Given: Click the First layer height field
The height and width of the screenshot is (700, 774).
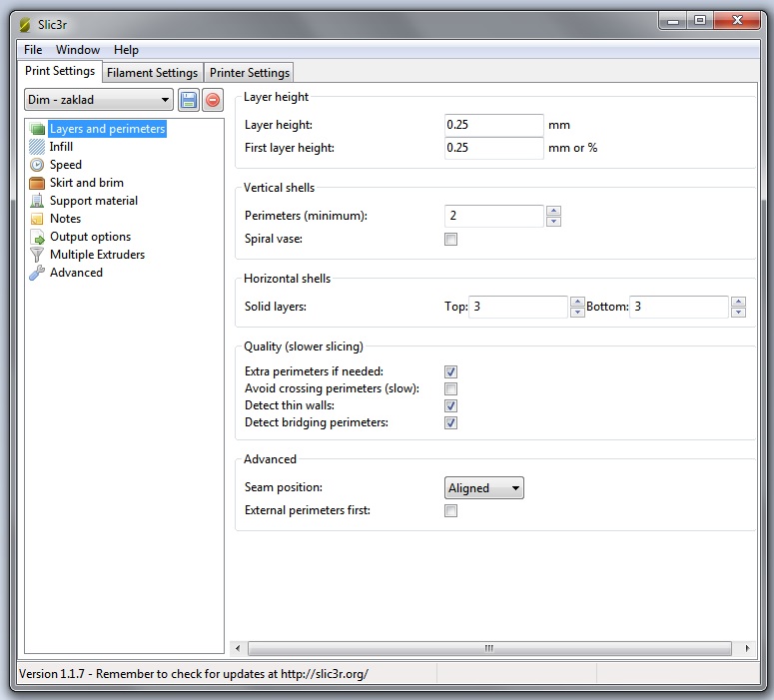Looking at the screenshot, I should tap(493, 148).
